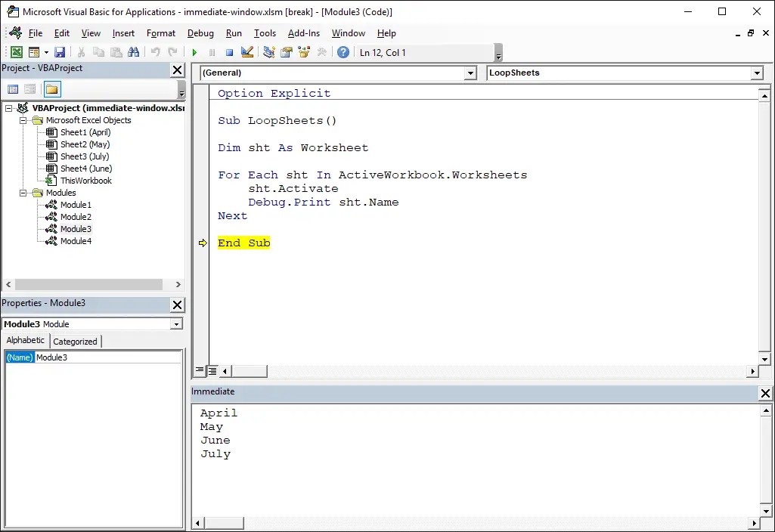Toggle folder view in the Project Explorer
775x532 pixels.
point(51,88)
